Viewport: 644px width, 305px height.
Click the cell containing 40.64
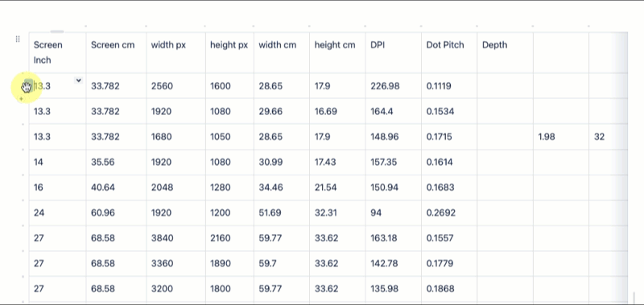pos(116,188)
